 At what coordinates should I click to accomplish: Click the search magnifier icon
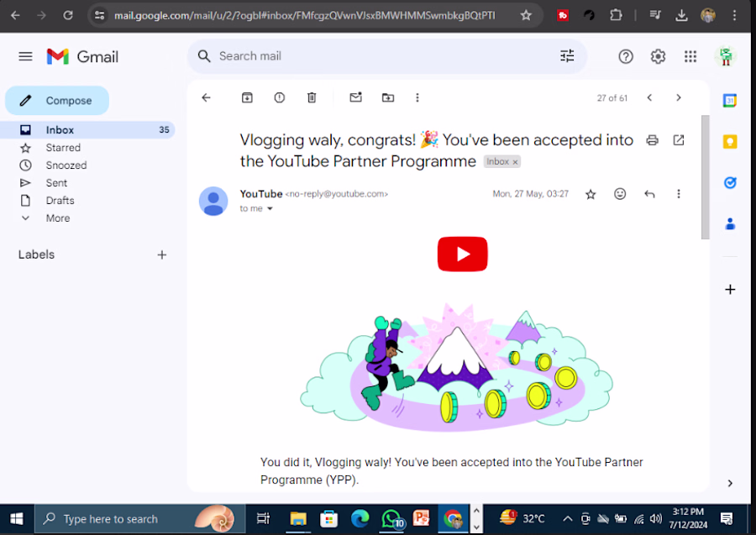coord(204,56)
